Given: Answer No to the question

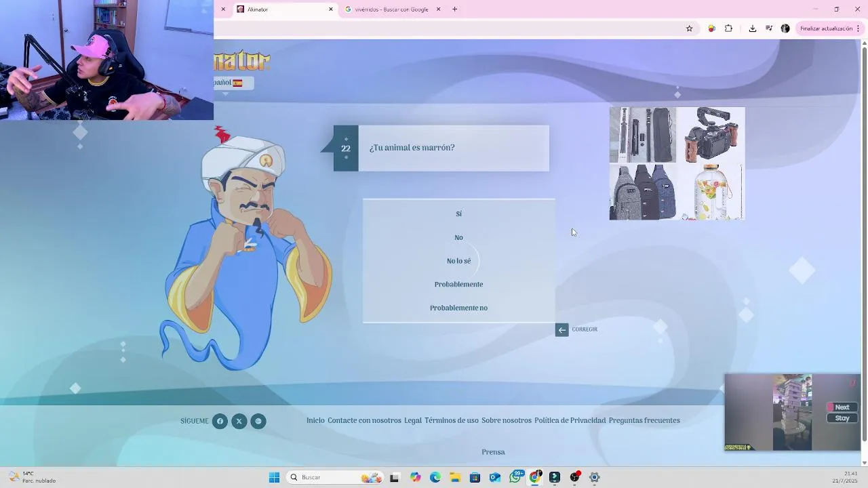Looking at the screenshot, I should click(458, 237).
